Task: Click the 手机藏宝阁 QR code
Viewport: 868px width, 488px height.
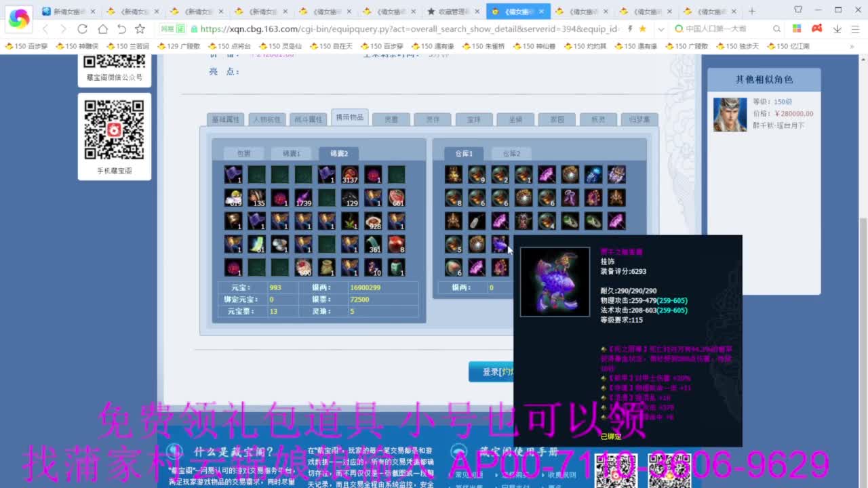Action: [114, 129]
